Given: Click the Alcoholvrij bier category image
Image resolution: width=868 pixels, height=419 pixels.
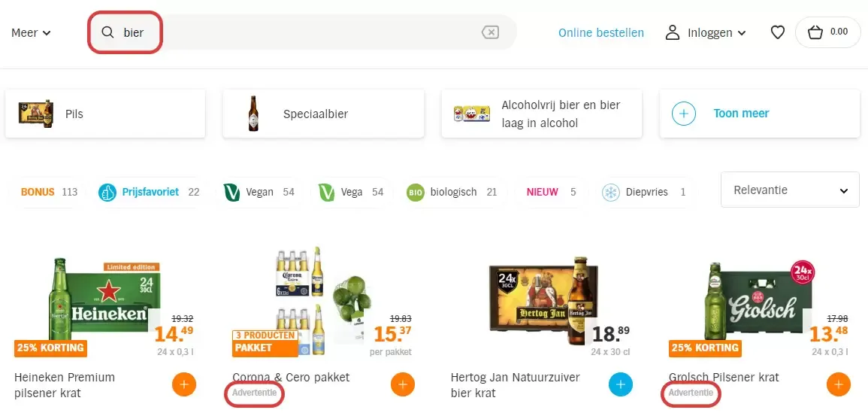Looking at the screenshot, I should pos(472,114).
